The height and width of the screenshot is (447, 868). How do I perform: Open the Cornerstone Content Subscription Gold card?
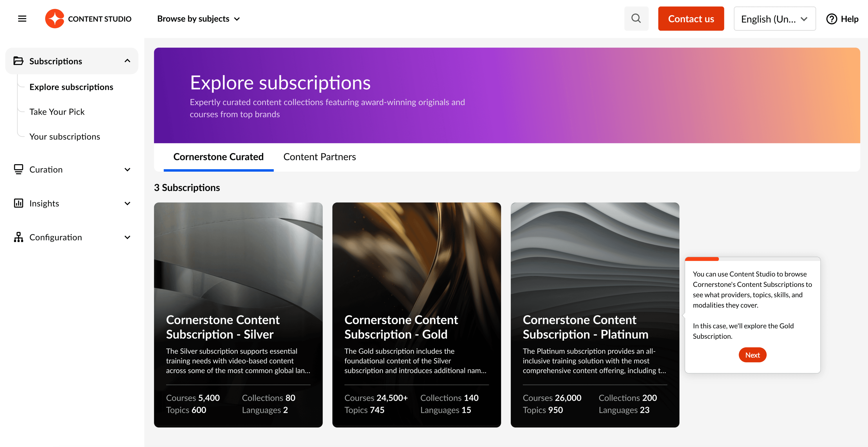point(416,315)
